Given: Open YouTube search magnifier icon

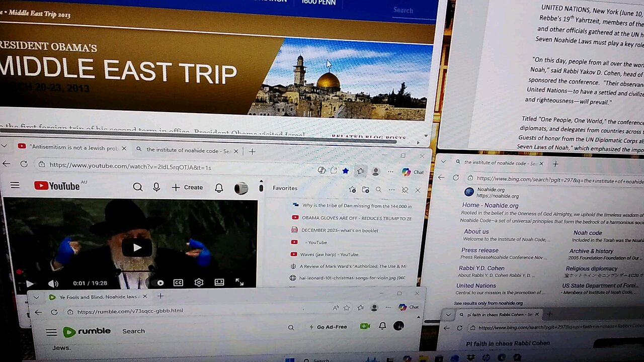Looking at the screenshot, I should click(137, 187).
